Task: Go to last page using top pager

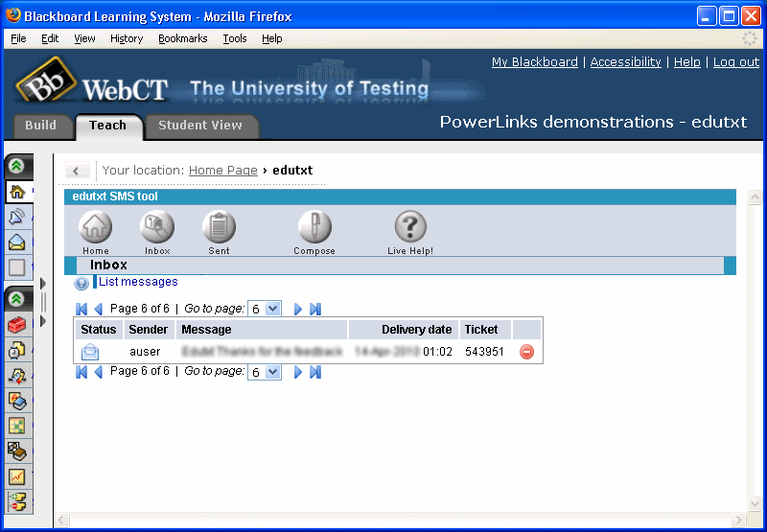Action: tap(315, 309)
